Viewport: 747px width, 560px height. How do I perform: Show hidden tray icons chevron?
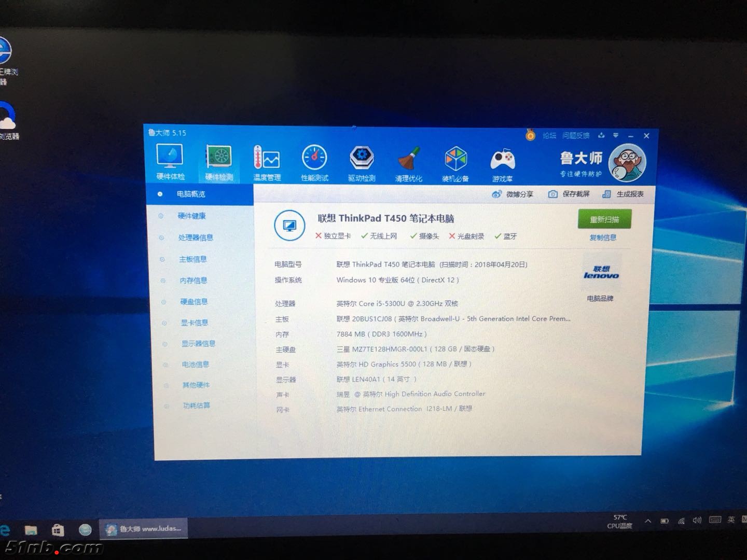[648, 521]
